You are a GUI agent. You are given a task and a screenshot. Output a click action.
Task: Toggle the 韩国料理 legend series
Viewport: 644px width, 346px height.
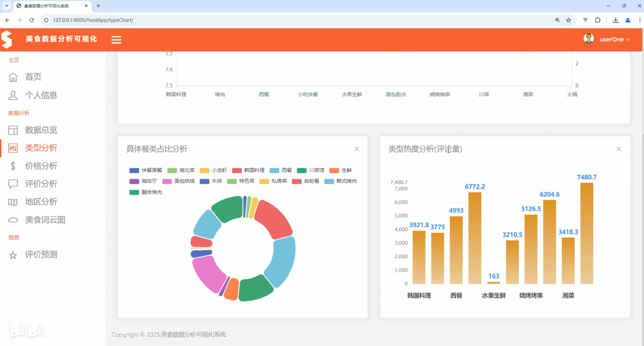click(248, 170)
